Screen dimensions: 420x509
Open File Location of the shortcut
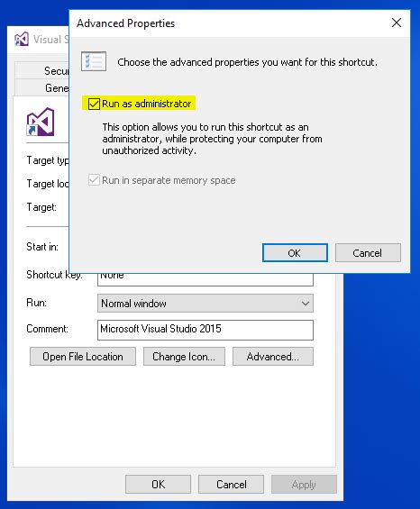tap(83, 357)
